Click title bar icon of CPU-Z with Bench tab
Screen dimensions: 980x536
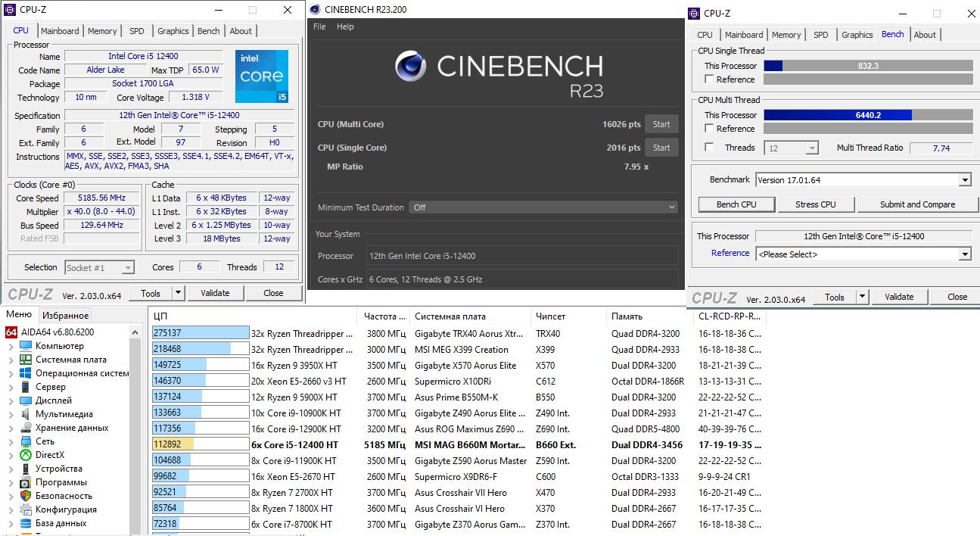(695, 13)
